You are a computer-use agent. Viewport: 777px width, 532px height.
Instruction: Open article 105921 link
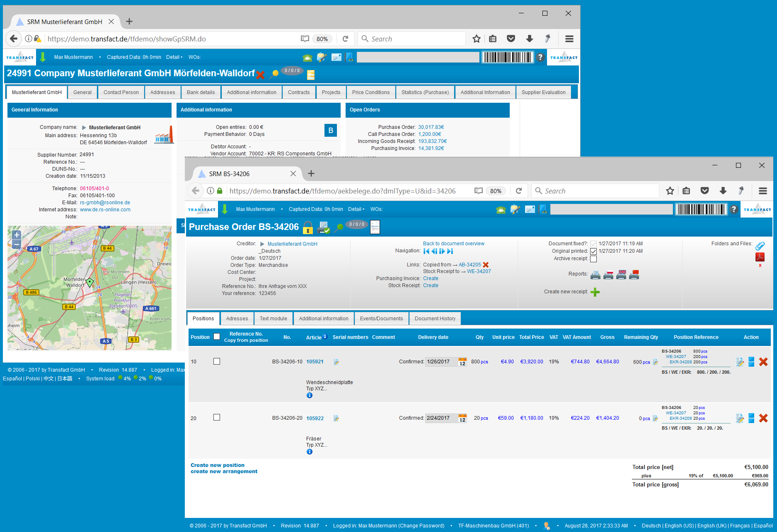pos(315,362)
